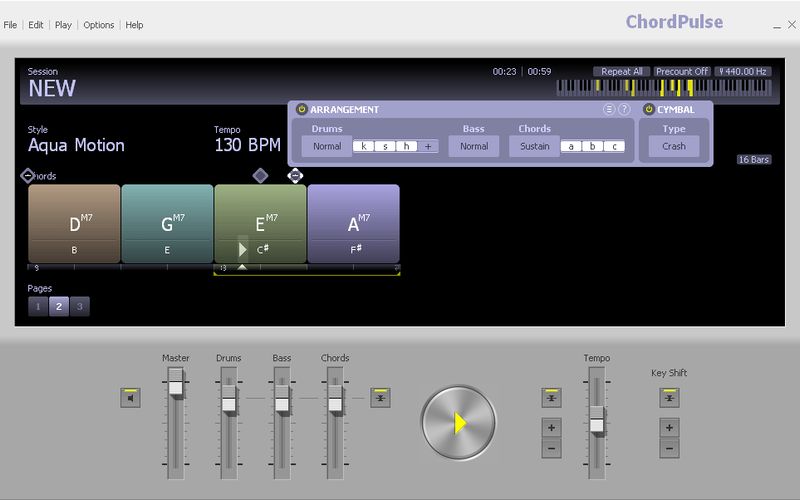
Task: Reset Key Shift with the top button
Action: (x=669, y=398)
